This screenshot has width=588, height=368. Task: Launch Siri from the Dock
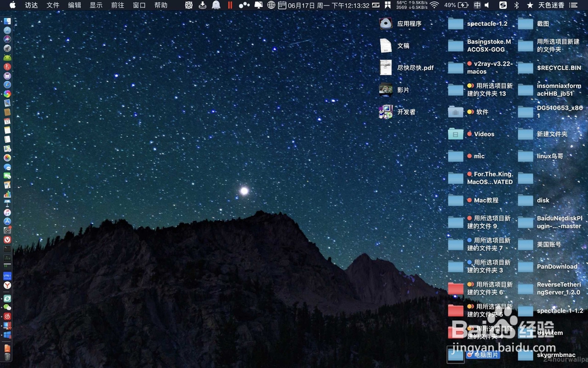[7, 39]
